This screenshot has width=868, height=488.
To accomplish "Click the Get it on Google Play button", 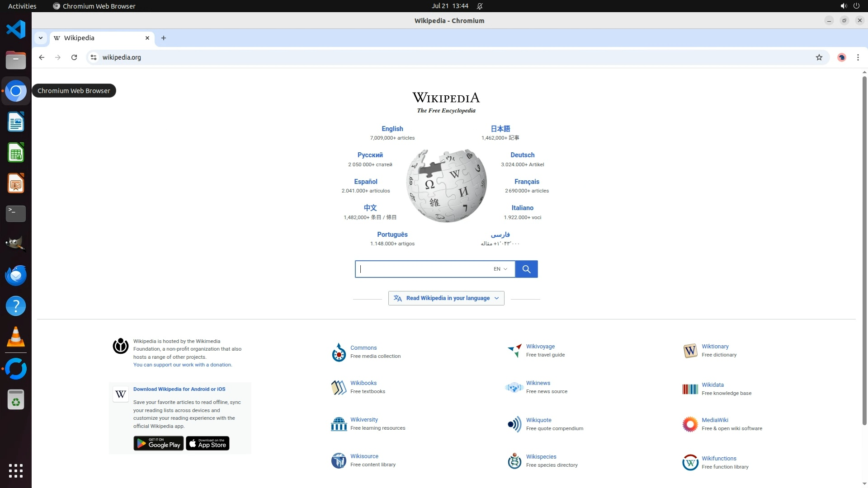I will (x=158, y=444).
